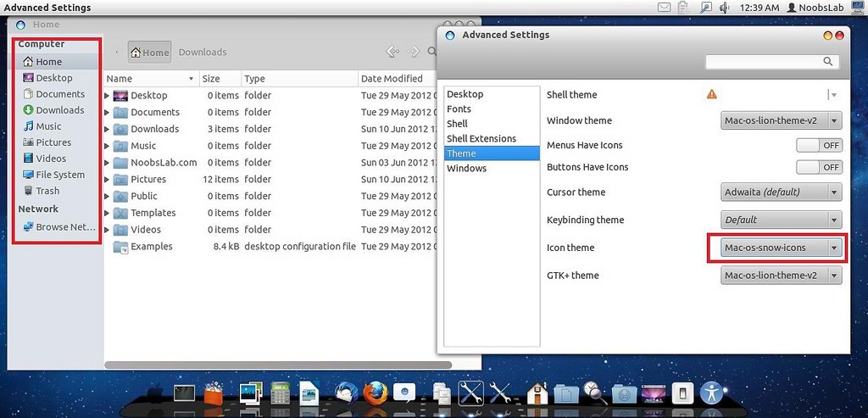Select Fonts in Advanced Settings categories
The height and width of the screenshot is (418, 868).
(492, 109)
